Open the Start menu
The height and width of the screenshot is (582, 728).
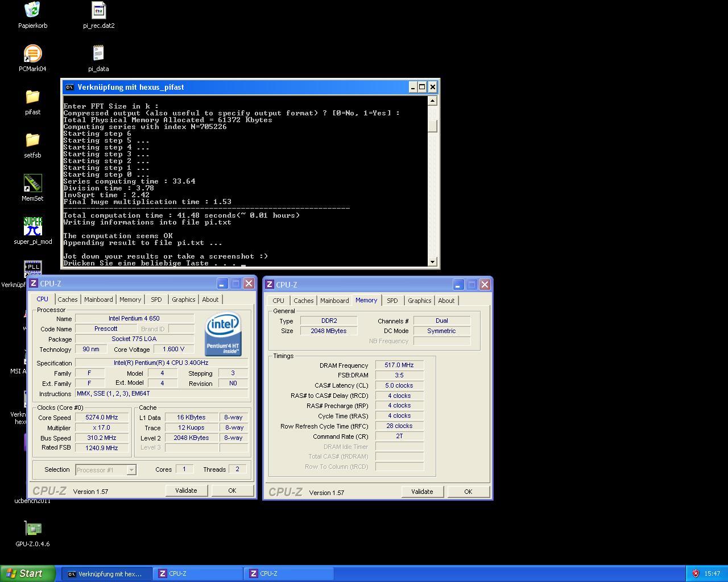pyautogui.click(x=28, y=573)
